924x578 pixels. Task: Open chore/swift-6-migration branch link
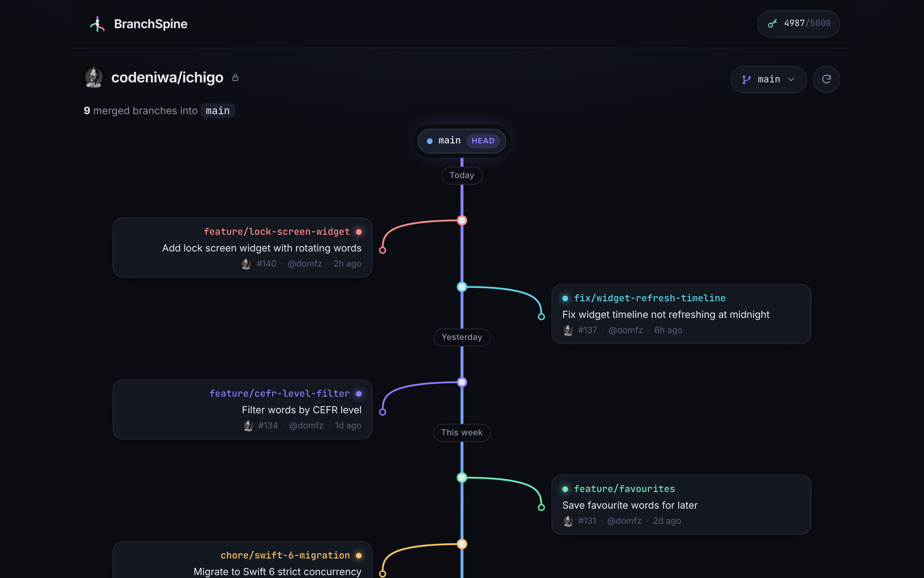(x=285, y=556)
